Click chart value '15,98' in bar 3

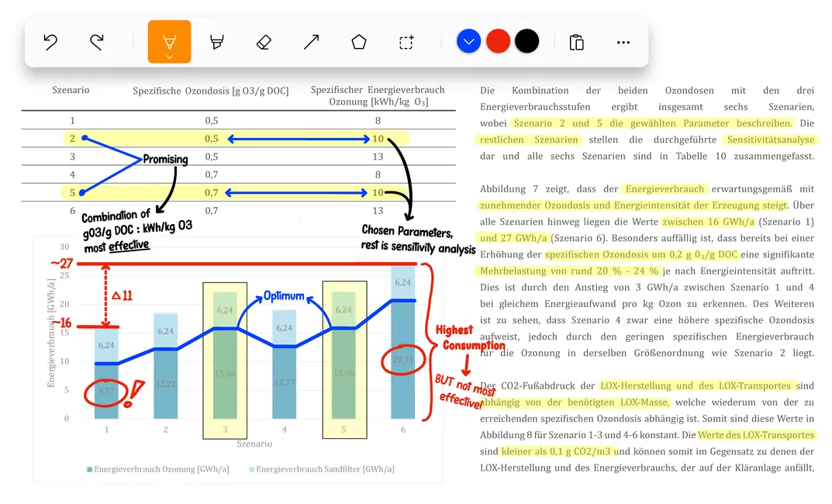[225, 374]
